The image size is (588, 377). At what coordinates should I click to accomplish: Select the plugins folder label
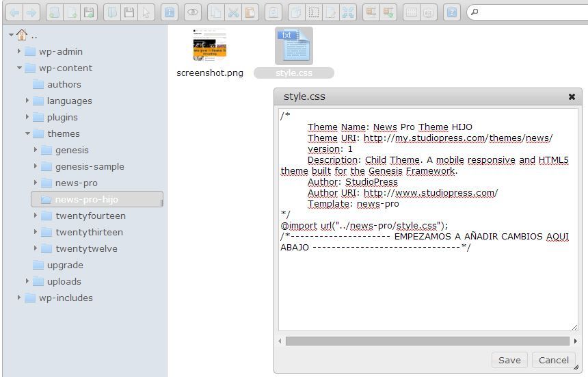tap(62, 118)
